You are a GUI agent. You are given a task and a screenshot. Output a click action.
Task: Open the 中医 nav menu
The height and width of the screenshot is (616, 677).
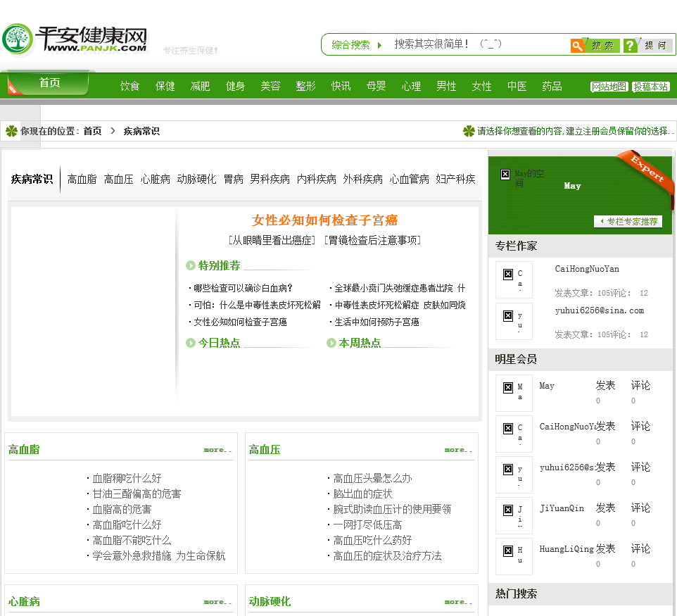(517, 86)
